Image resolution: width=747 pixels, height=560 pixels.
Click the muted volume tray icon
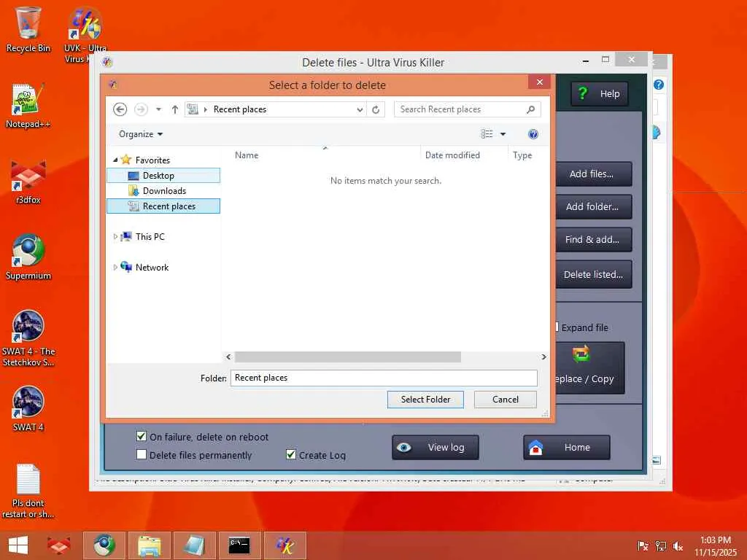click(678, 545)
